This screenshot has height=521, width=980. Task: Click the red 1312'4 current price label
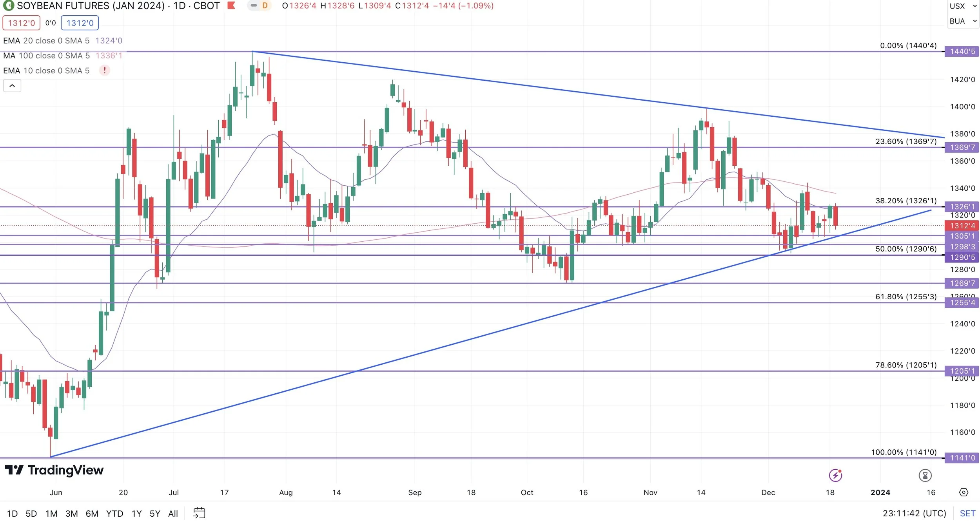click(x=962, y=226)
